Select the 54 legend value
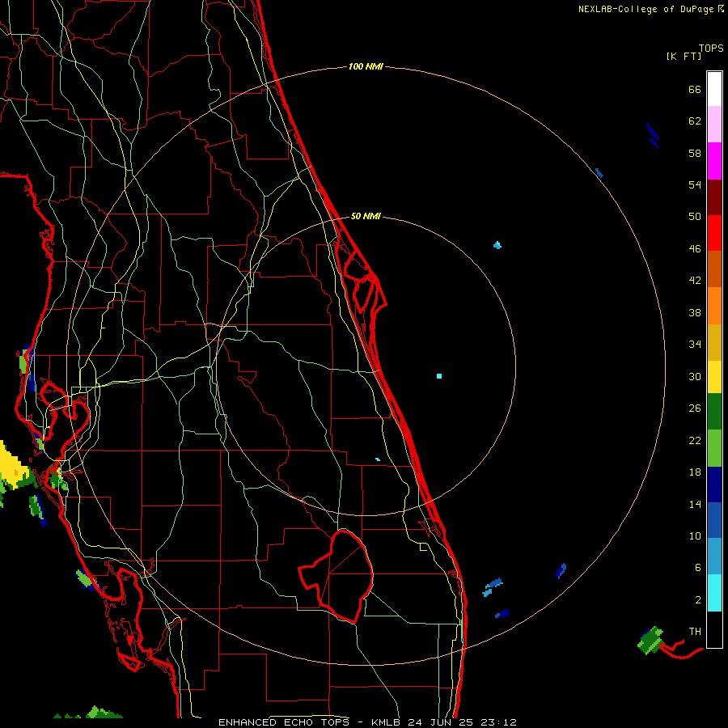 point(695,184)
